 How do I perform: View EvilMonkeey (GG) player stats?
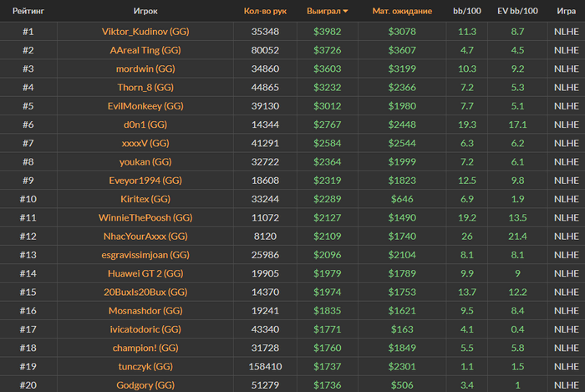145,106
